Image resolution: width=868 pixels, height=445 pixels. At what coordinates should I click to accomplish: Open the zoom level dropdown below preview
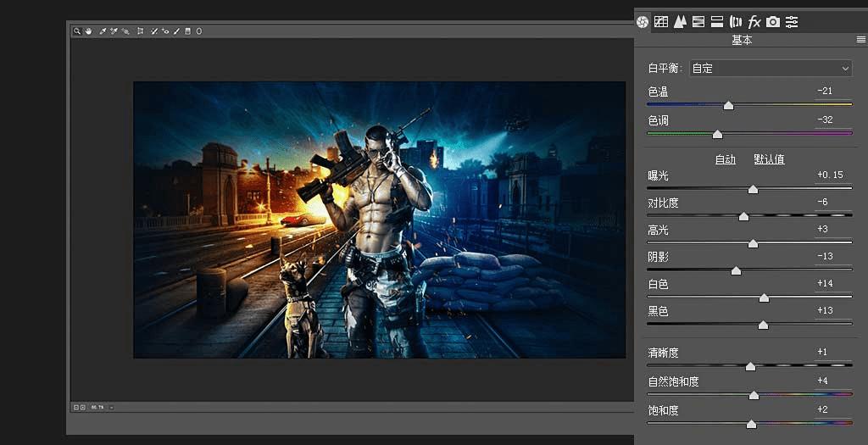pos(111,408)
